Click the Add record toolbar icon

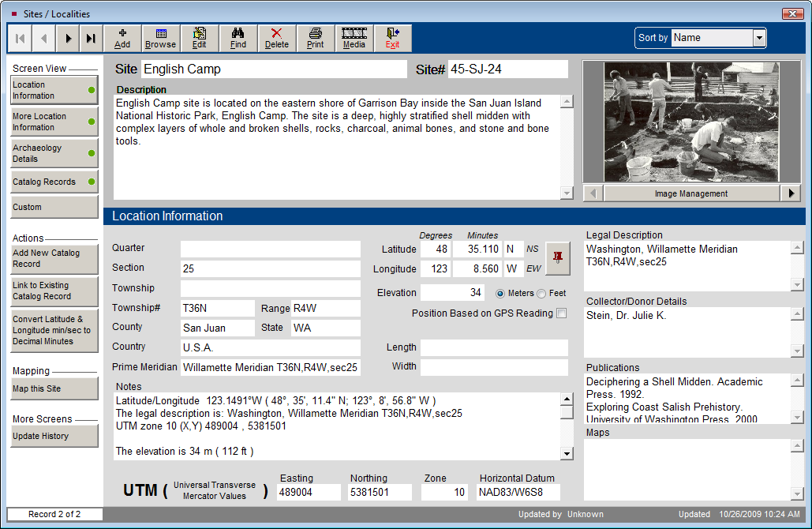(x=122, y=38)
